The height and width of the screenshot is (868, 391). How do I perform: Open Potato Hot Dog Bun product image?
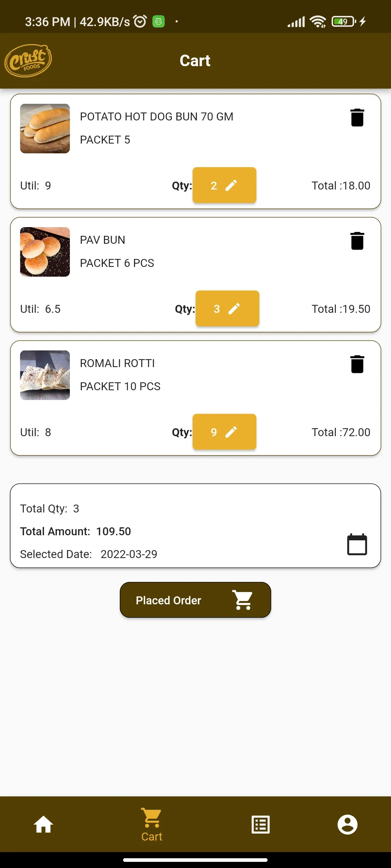45,128
